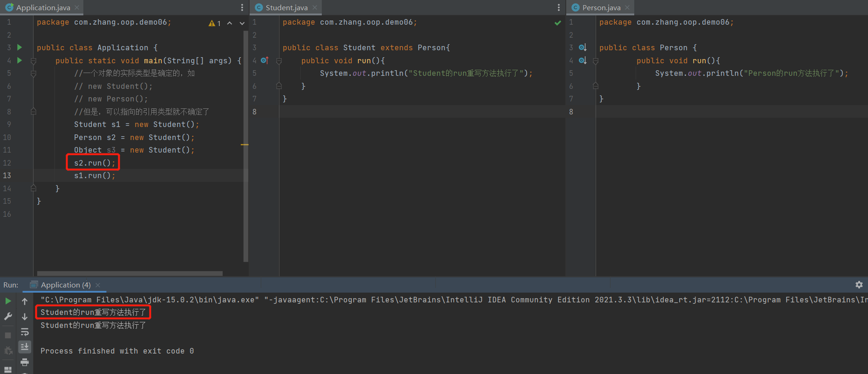
Task: Click line "Student s1 = new Student();"
Action: tap(136, 125)
